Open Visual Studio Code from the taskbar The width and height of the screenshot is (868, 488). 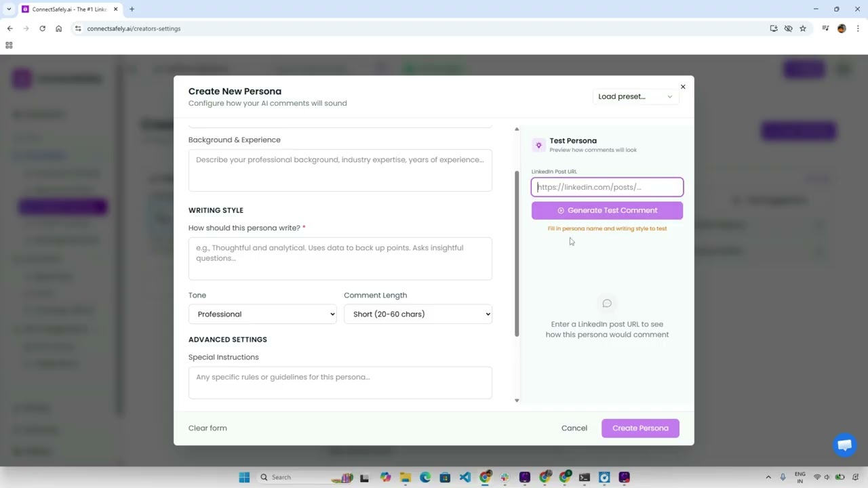[465, 477]
